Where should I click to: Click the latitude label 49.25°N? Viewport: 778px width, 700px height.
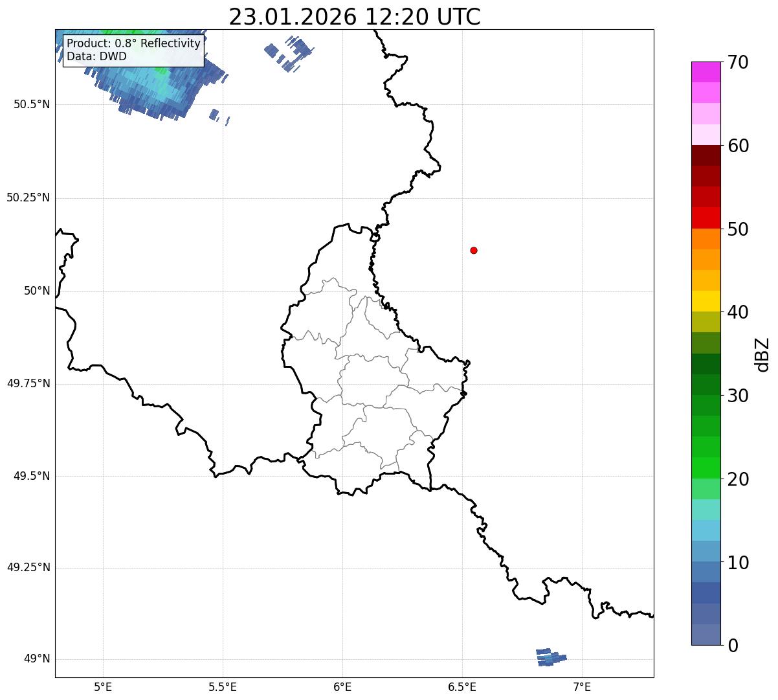click(28, 568)
